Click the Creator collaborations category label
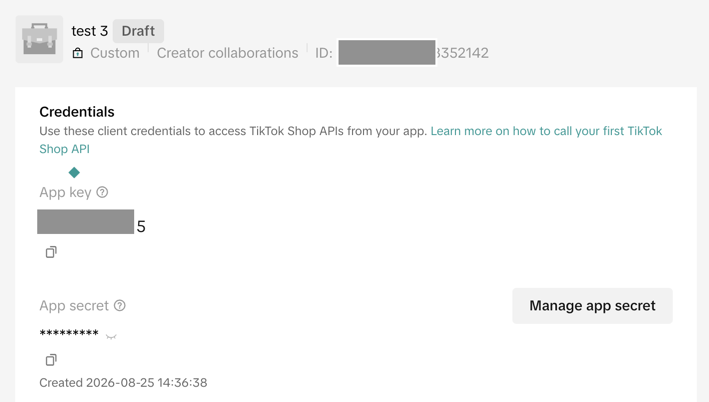Image resolution: width=709 pixels, height=402 pixels. click(x=227, y=53)
